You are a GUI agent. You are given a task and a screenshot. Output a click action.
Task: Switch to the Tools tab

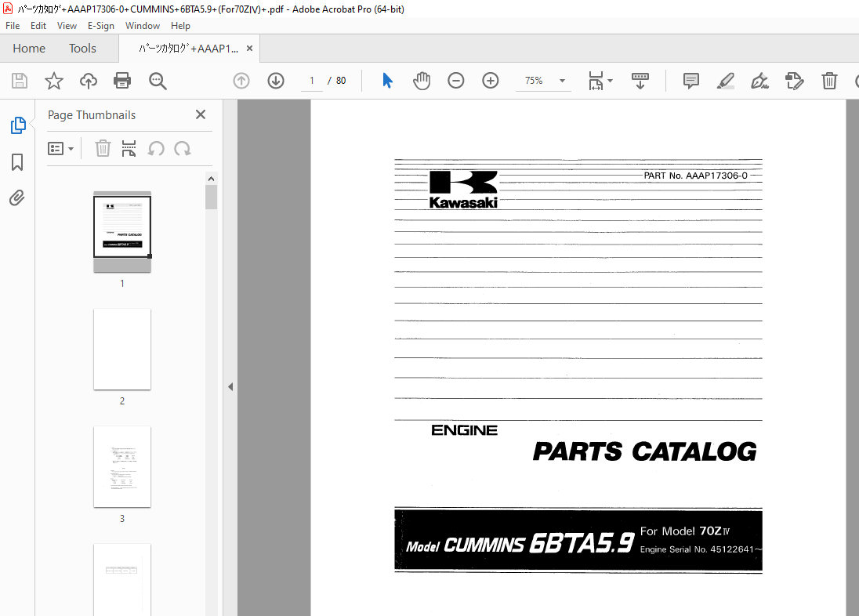[x=83, y=49]
